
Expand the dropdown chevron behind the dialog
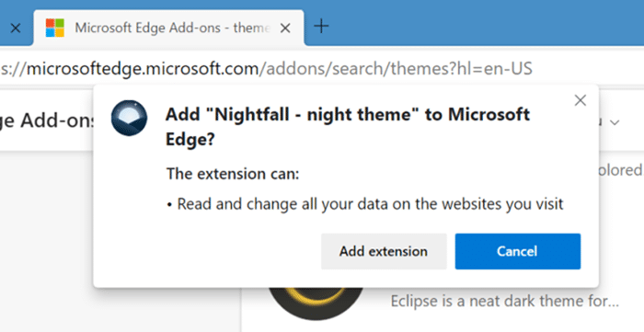tap(615, 122)
